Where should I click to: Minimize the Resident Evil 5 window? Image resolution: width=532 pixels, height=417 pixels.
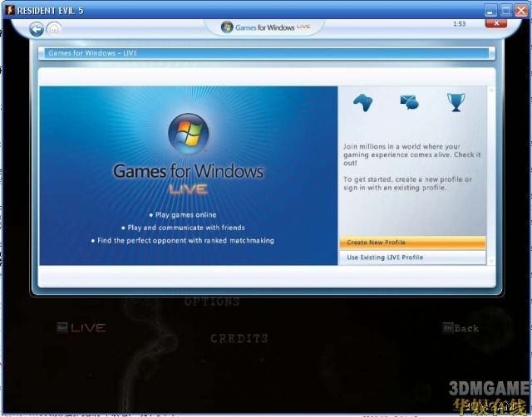coord(490,11)
